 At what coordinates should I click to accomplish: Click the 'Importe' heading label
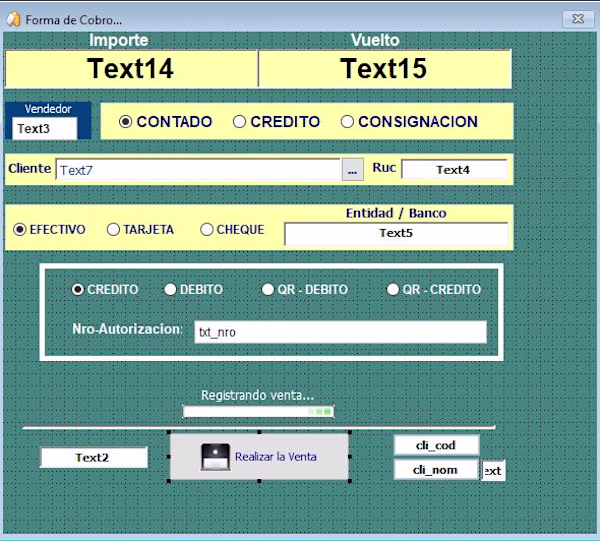[x=119, y=40]
